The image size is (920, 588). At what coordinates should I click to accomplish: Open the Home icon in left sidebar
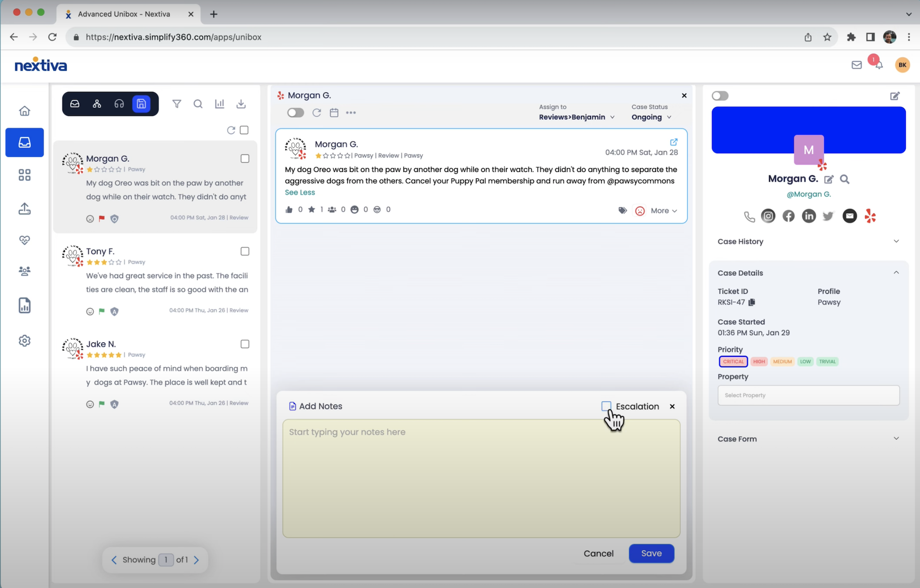pos(24,111)
